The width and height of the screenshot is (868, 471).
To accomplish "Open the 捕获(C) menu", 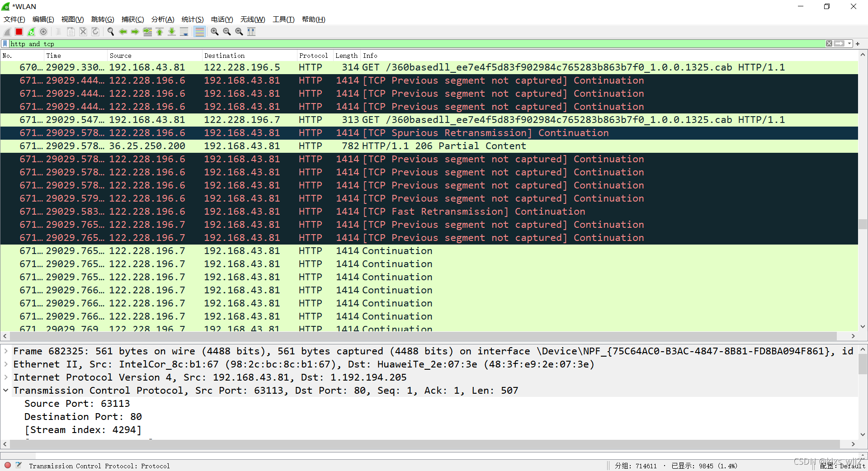I will (x=133, y=19).
